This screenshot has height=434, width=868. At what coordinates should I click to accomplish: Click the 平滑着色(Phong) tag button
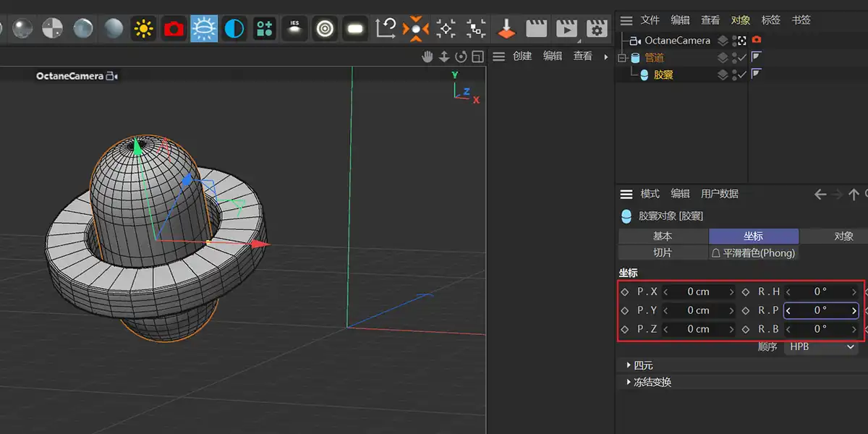click(x=753, y=253)
